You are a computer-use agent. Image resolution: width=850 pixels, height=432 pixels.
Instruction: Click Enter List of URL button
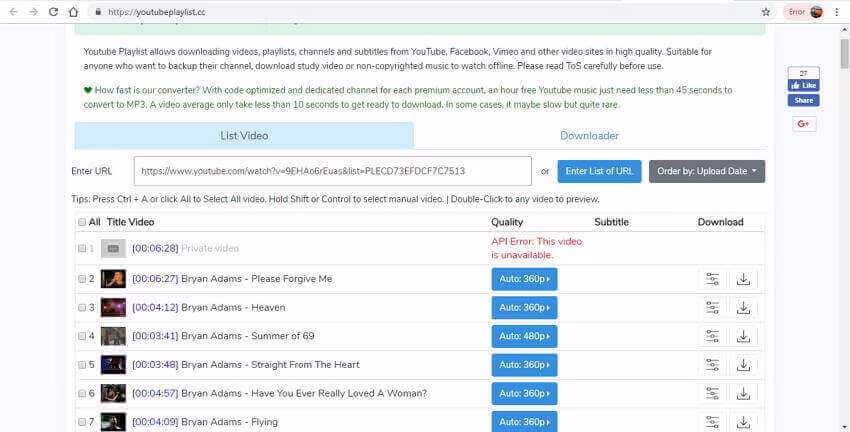pos(599,171)
